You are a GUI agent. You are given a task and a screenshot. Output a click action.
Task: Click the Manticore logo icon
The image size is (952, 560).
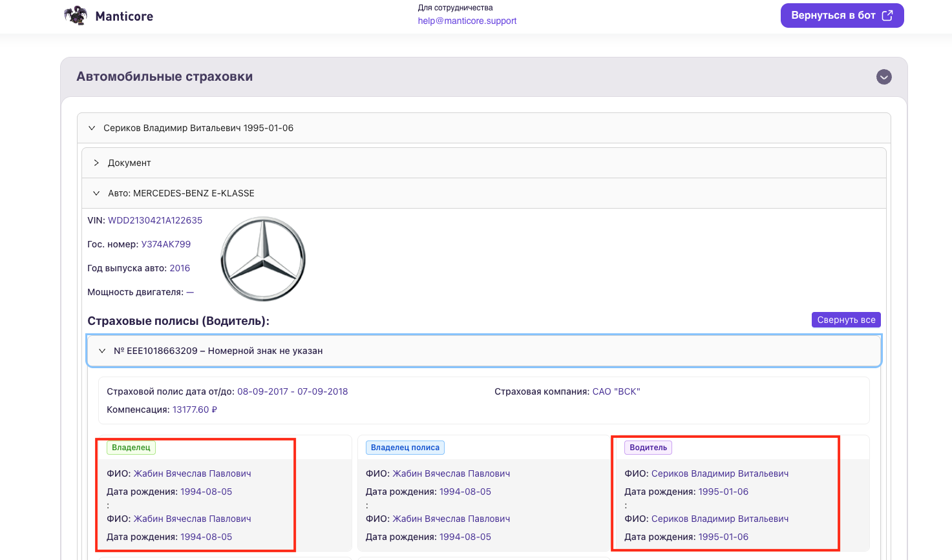76,16
